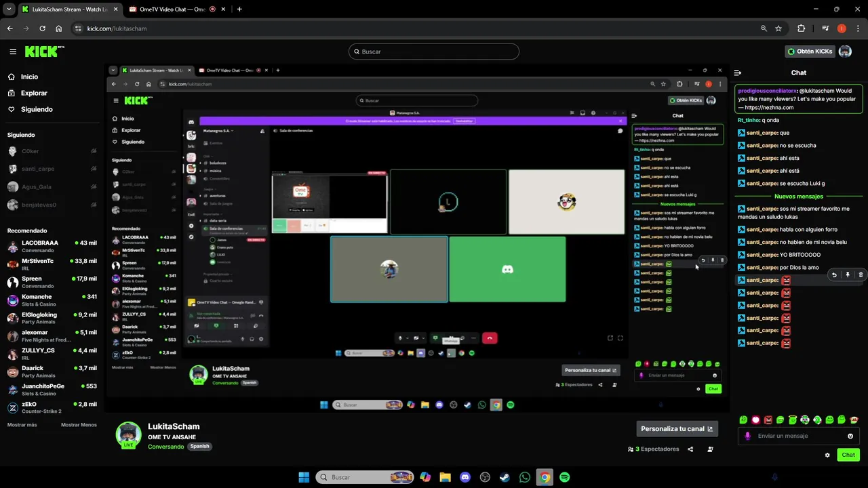
Task: Click the Obtén KICKs button
Action: (810, 52)
